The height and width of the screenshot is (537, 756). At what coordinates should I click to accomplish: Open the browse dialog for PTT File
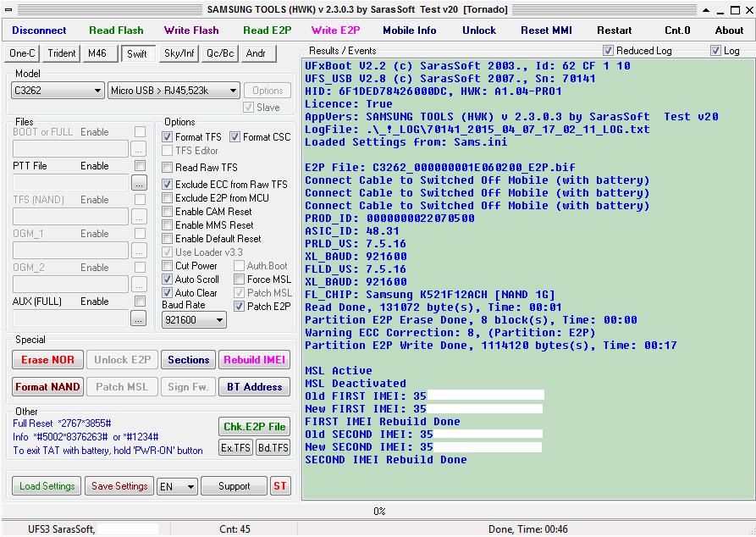coord(138,182)
